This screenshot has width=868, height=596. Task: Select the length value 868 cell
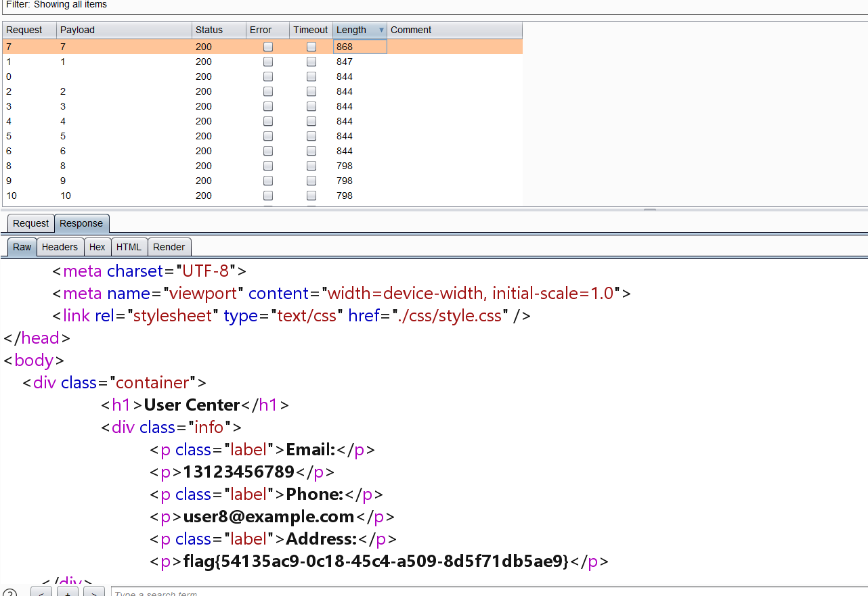(360, 47)
